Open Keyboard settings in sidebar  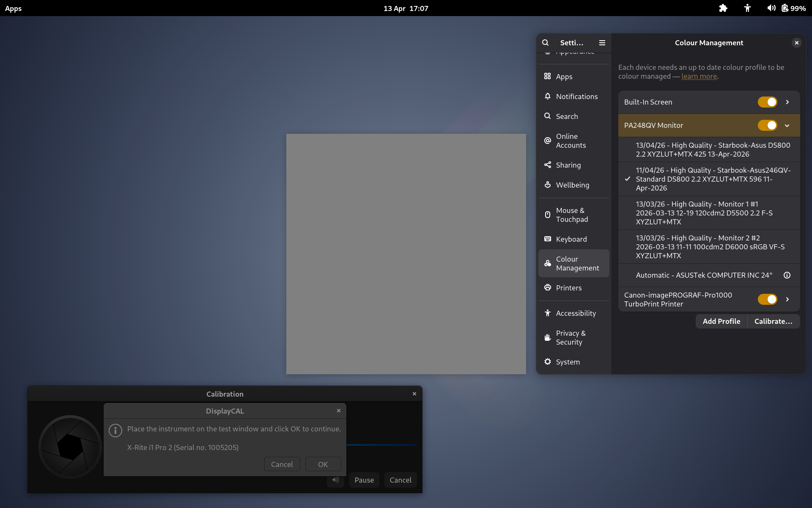click(571, 239)
